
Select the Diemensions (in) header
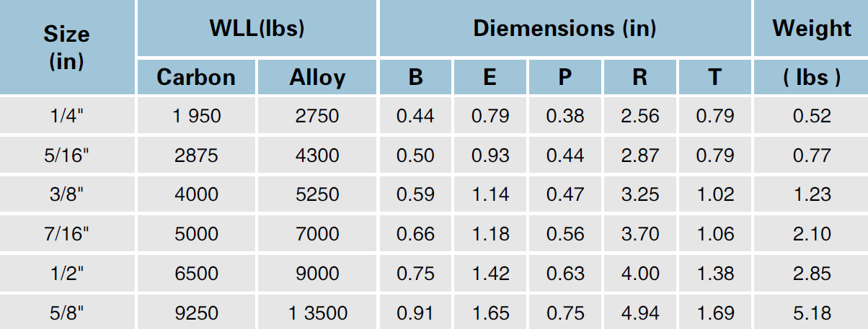coord(565,29)
